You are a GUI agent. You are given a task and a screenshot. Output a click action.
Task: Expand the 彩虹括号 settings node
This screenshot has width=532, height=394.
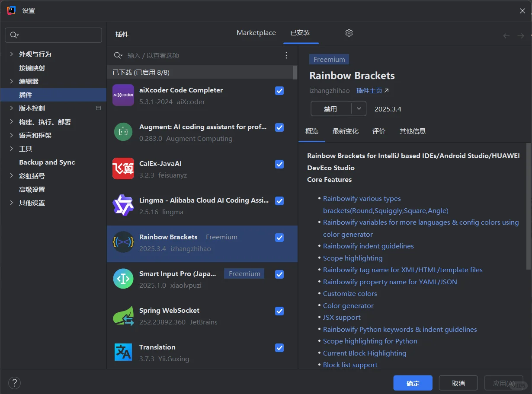11,176
